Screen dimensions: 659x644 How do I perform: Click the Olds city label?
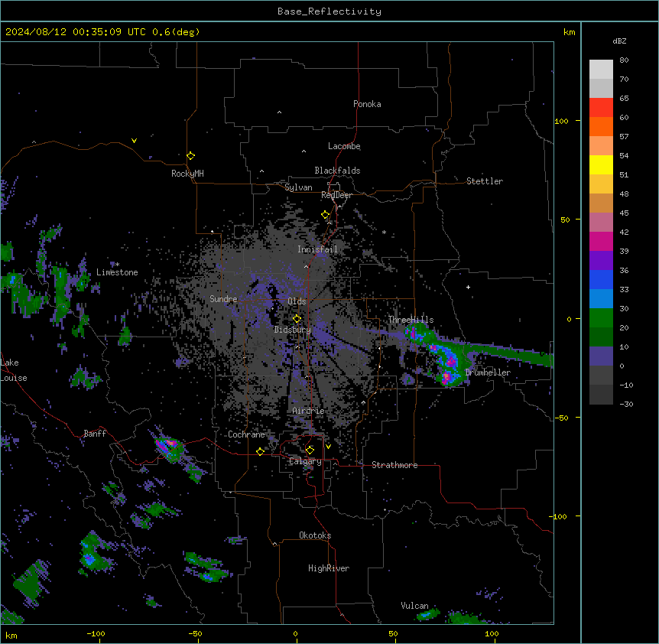tap(297, 301)
